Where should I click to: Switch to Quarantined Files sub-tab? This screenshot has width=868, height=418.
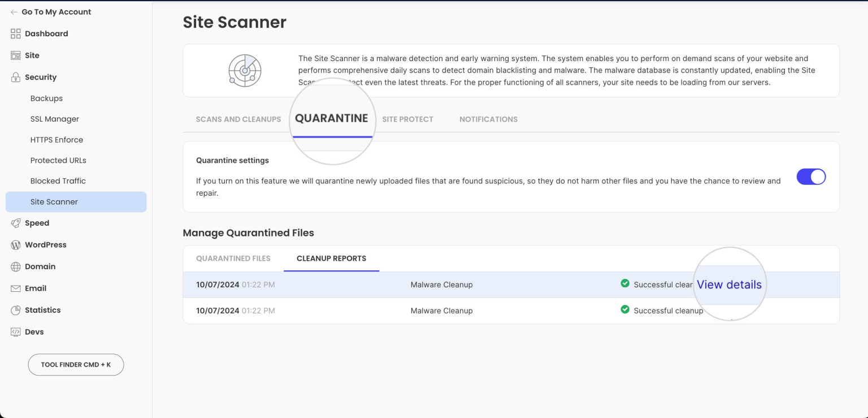[233, 258]
